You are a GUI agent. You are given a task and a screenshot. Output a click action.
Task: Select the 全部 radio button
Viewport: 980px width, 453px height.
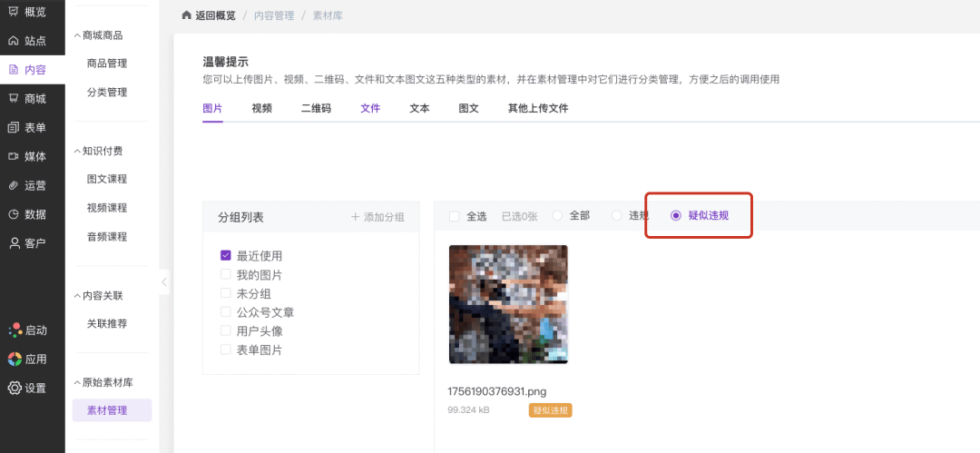557,215
